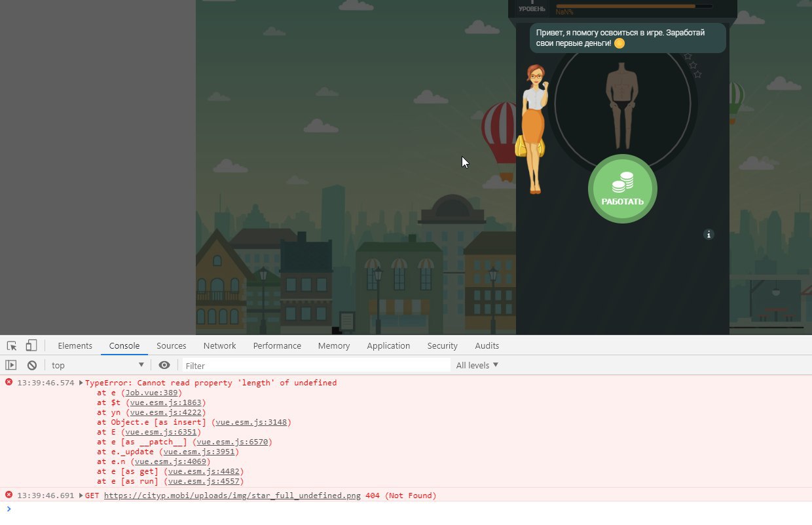
Task: Click the УРОВЕНЬ level label
Action: pyautogui.click(x=532, y=9)
